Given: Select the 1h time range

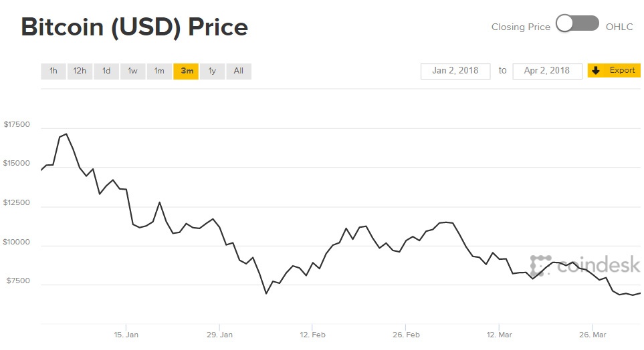Looking at the screenshot, I should tap(53, 71).
